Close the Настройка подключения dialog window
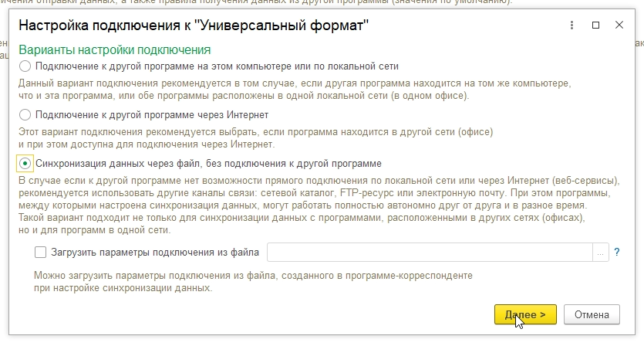Image resolution: width=644 pixels, height=346 pixels. coord(619,25)
